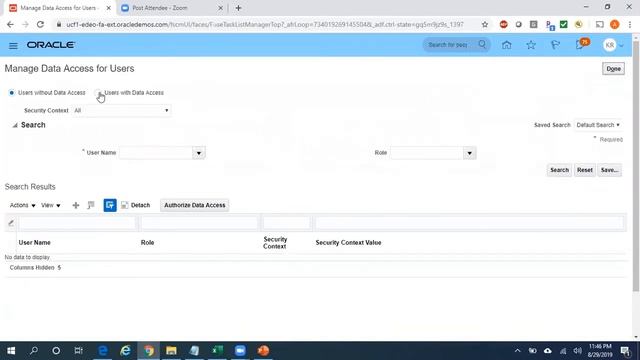
Task: Open the User Name dropdown arrow
Action: click(x=199, y=153)
